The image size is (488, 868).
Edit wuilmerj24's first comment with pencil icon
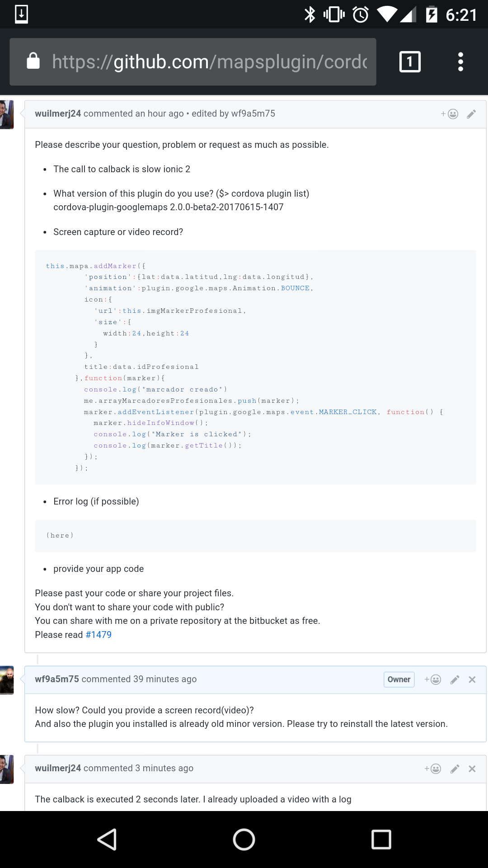[471, 114]
